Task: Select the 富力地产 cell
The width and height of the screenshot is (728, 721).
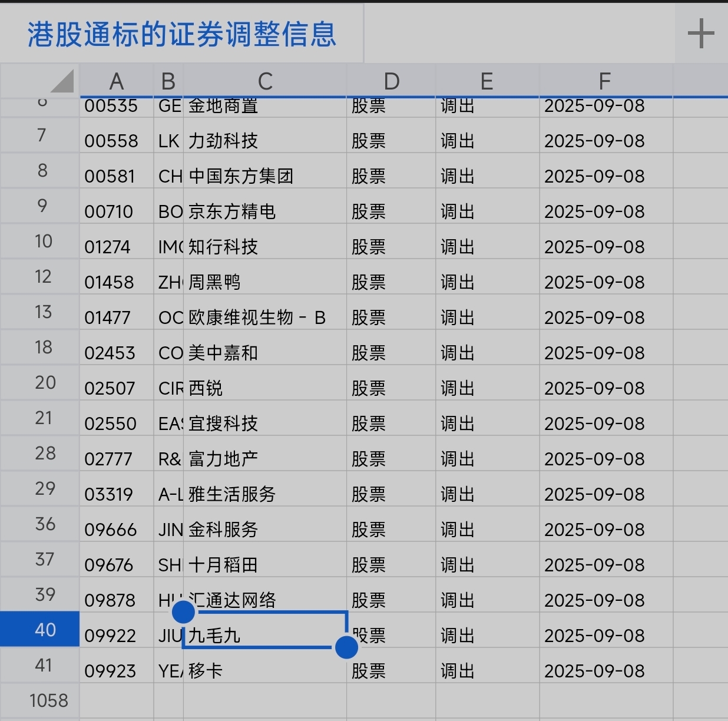Action: click(265, 454)
